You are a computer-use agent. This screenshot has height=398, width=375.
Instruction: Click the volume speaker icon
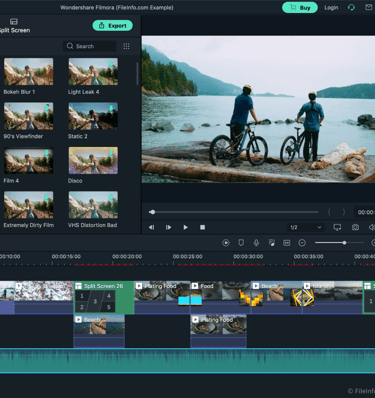point(372,227)
